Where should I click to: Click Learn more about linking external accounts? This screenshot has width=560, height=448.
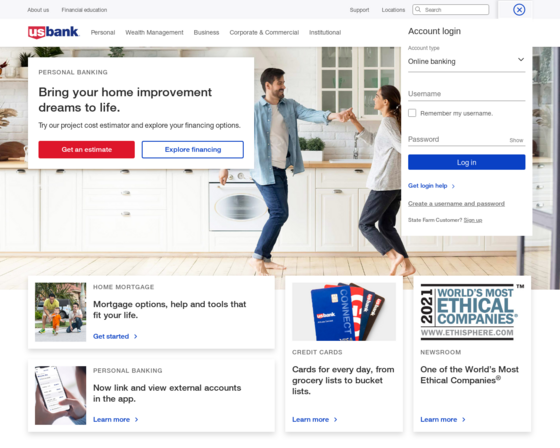pyautogui.click(x=111, y=420)
